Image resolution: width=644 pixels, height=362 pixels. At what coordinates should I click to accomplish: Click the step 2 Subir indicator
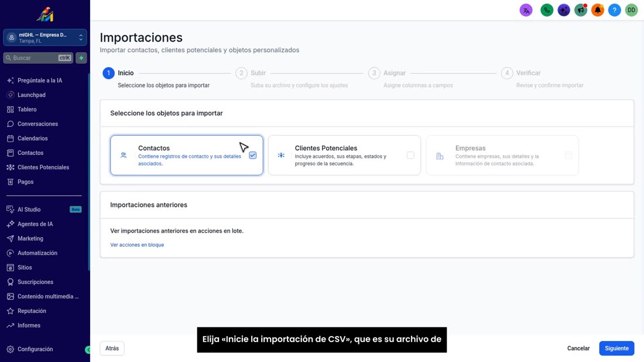pos(241,73)
